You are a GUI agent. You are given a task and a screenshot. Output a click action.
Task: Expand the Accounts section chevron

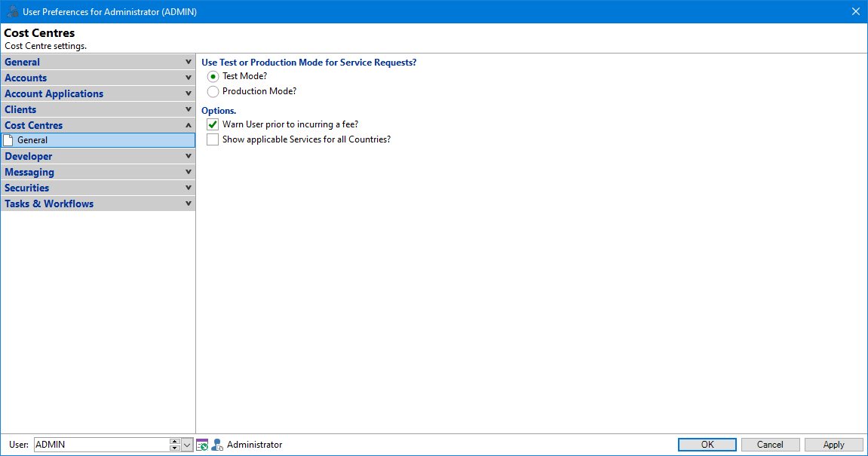(189, 78)
